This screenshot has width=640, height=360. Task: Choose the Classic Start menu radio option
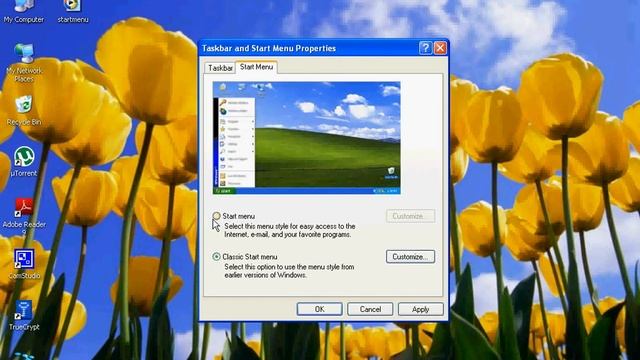(x=216, y=257)
